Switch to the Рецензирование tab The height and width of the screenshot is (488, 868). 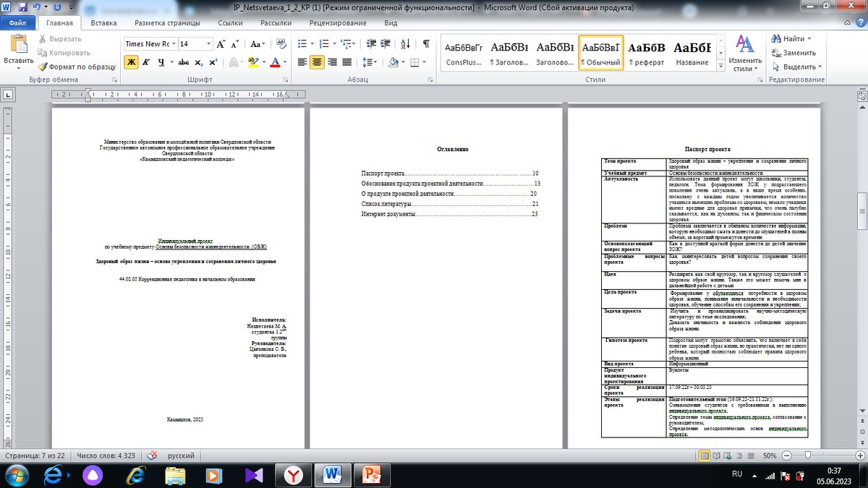[x=338, y=23]
